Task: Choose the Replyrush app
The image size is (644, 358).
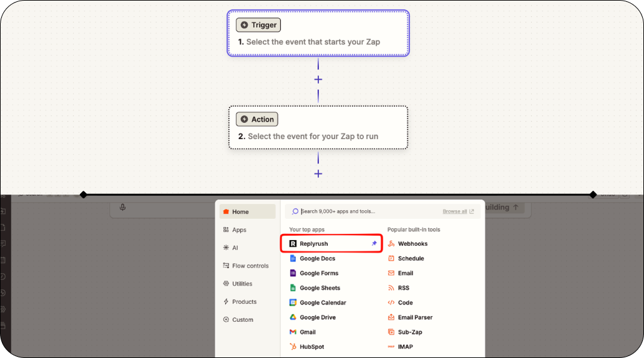Action: (x=331, y=244)
